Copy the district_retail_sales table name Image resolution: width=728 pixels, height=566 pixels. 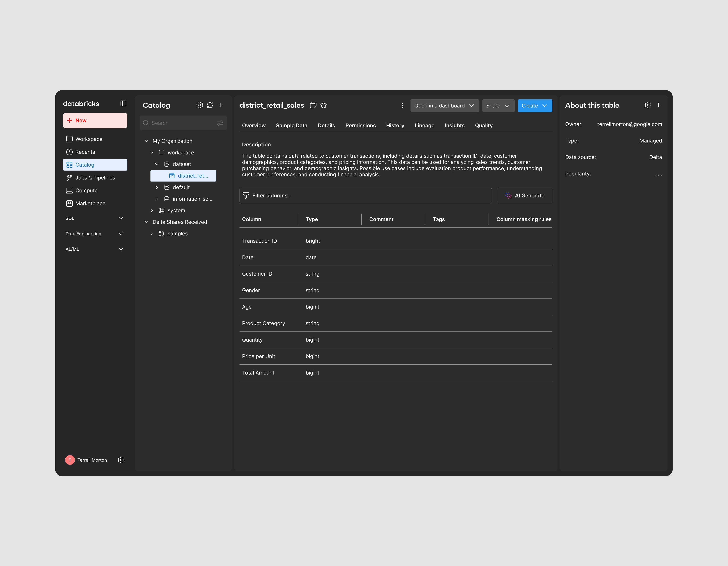pos(313,105)
